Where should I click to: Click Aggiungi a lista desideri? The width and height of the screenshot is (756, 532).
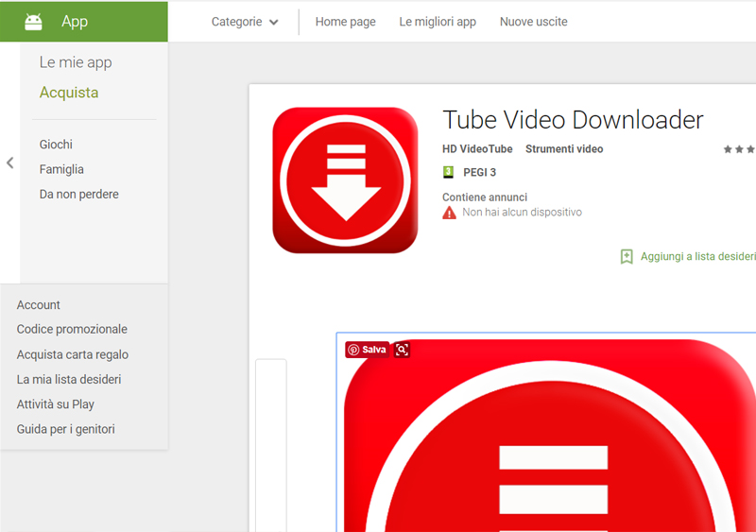[x=697, y=257]
